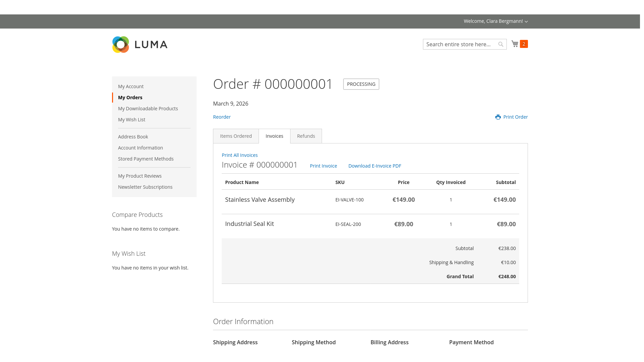Click the Luma logo
Viewport: 644px width, 362px height.
click(x=140, y=45)
